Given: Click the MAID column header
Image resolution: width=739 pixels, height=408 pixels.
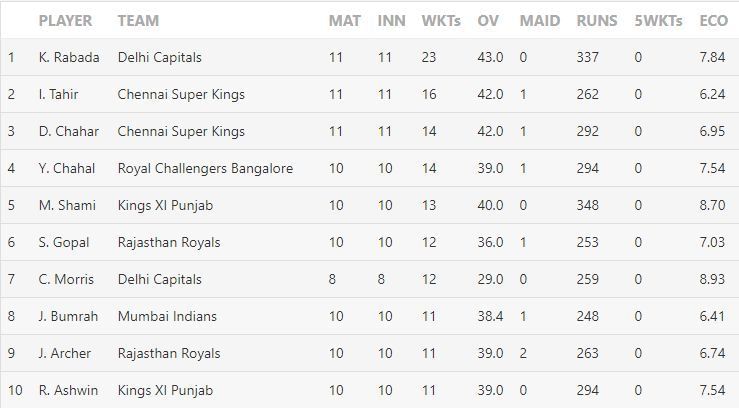Looking at the screenshot, I should tap(540, 21).
